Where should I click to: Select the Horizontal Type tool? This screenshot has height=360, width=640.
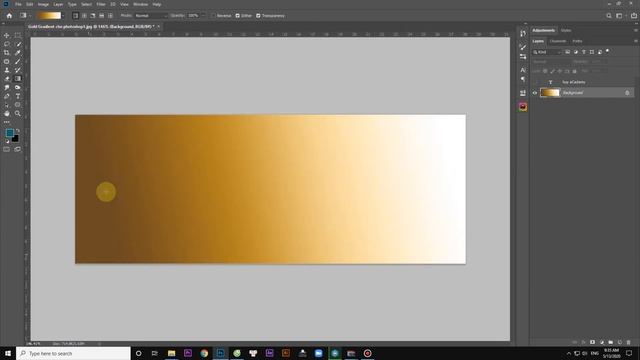click(x=18, y=96)
